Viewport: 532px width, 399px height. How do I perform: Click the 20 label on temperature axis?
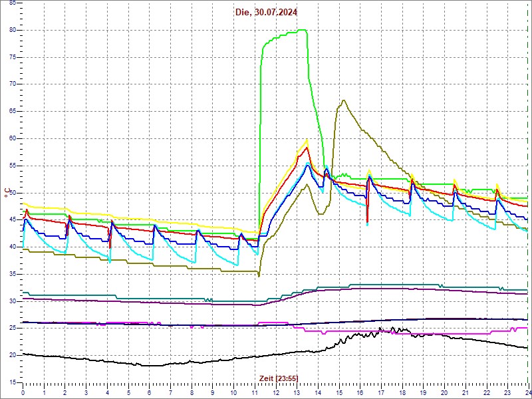point(12,356)
